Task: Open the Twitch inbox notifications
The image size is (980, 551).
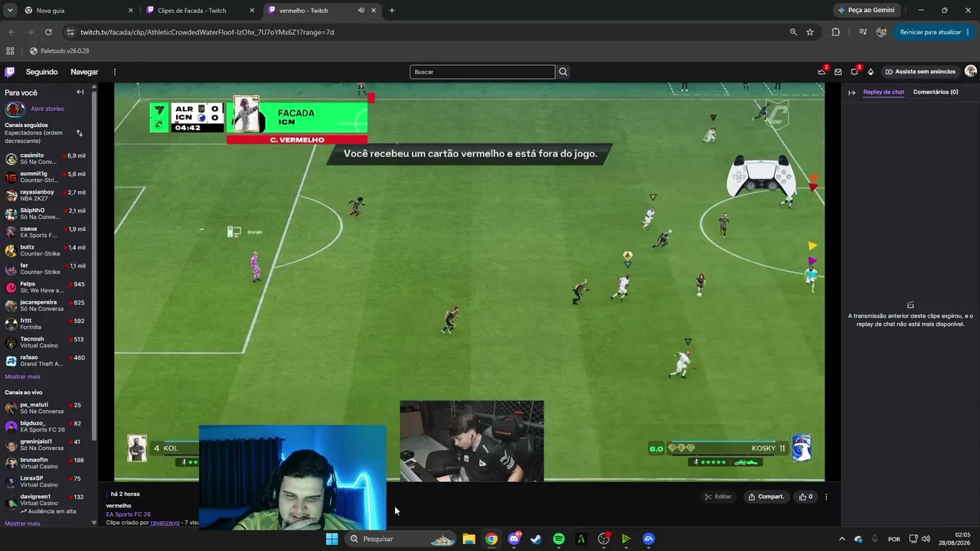Action: coord(838,72)
